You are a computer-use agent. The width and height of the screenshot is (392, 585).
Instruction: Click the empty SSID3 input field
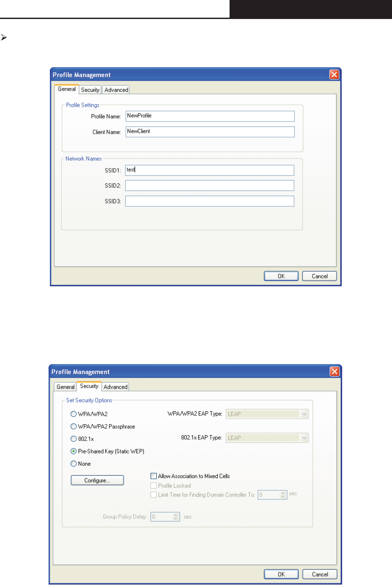[210, 201]
